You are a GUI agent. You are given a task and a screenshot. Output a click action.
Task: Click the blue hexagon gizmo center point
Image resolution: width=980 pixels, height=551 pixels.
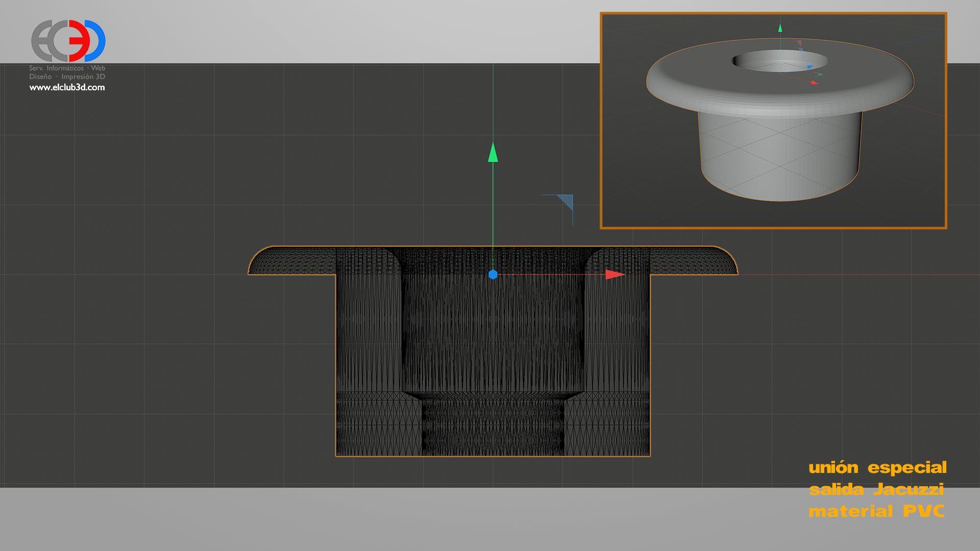click(493, 274)
